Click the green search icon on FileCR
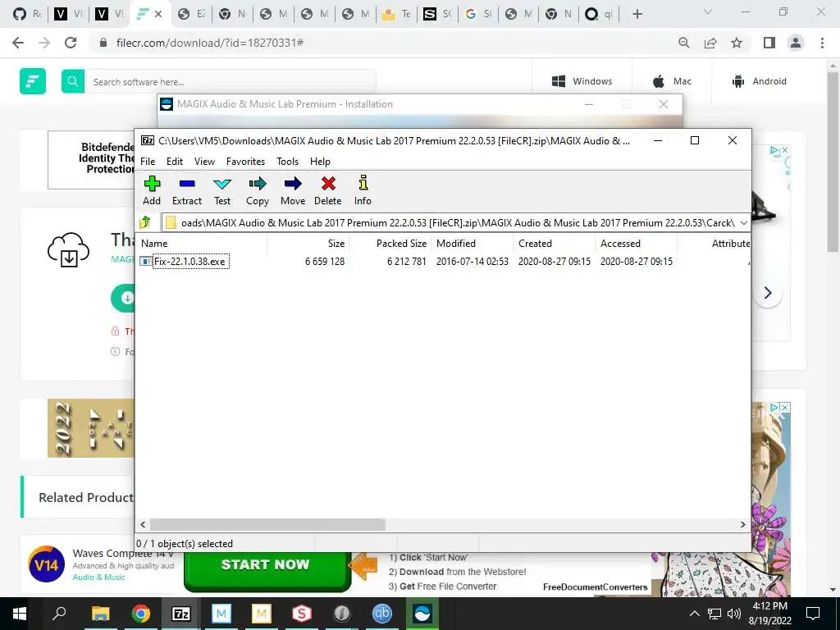The width and height of the screenshot is (840, 630). pos(73,81)
